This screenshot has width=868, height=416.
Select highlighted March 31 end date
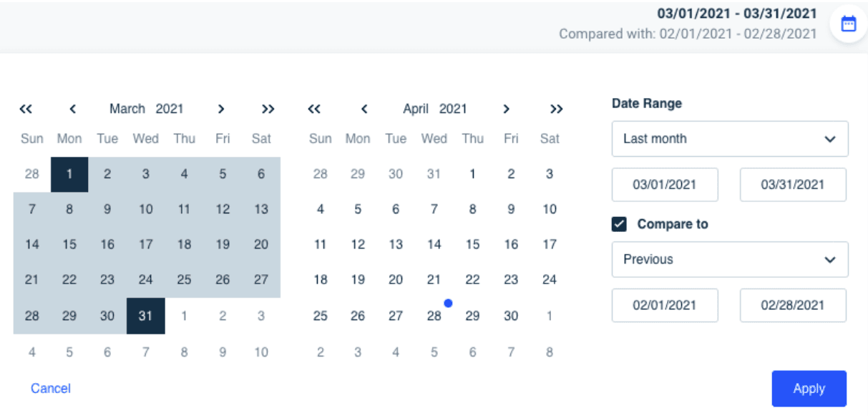(x=146, y=316)
